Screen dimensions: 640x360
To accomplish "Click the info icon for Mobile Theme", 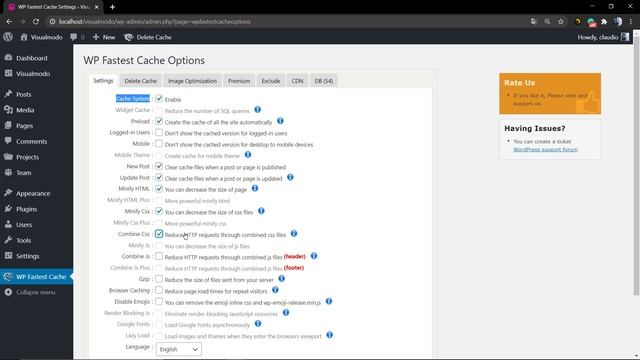I will coord(248,155).
